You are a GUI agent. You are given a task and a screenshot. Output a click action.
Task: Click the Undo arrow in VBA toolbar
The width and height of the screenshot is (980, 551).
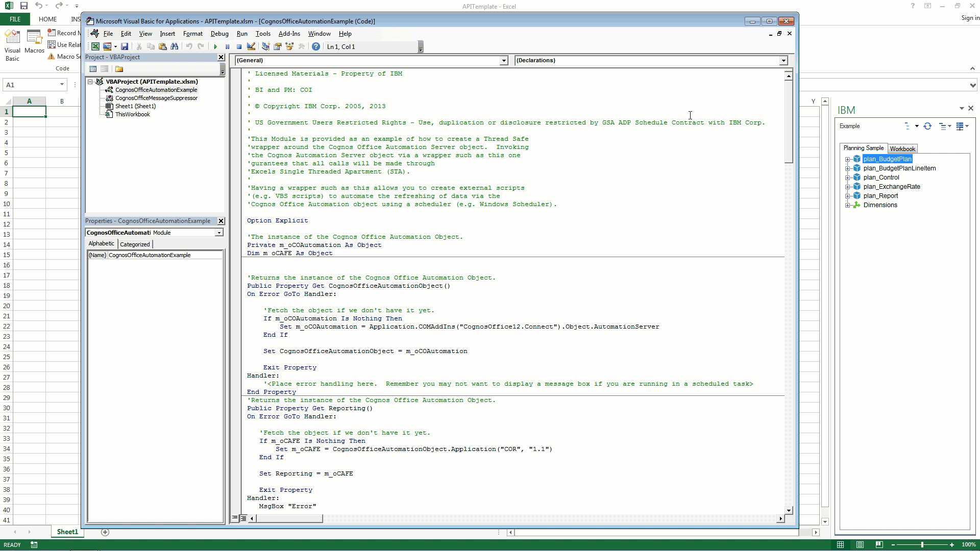coord(189,46)
